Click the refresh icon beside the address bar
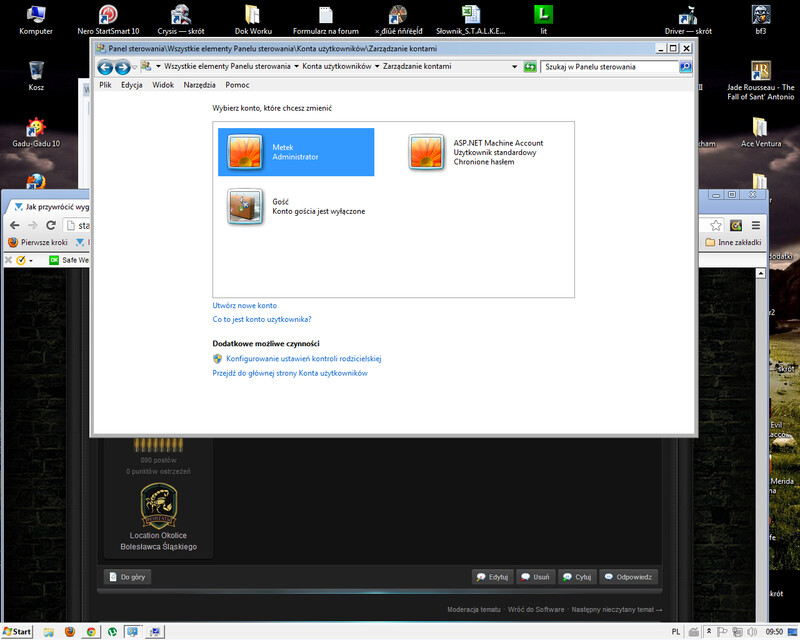Image resolution: width=800 pixels, height=640 pixels. click(530, 67)
